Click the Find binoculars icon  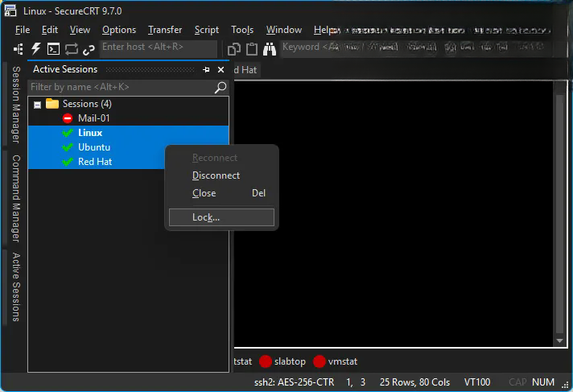coord(270,49)
